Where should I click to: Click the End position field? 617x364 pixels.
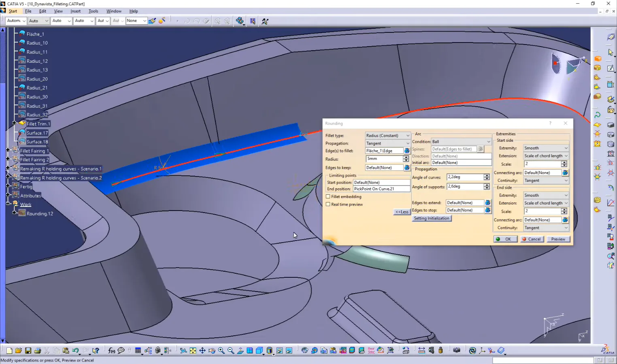click(382, 189)
